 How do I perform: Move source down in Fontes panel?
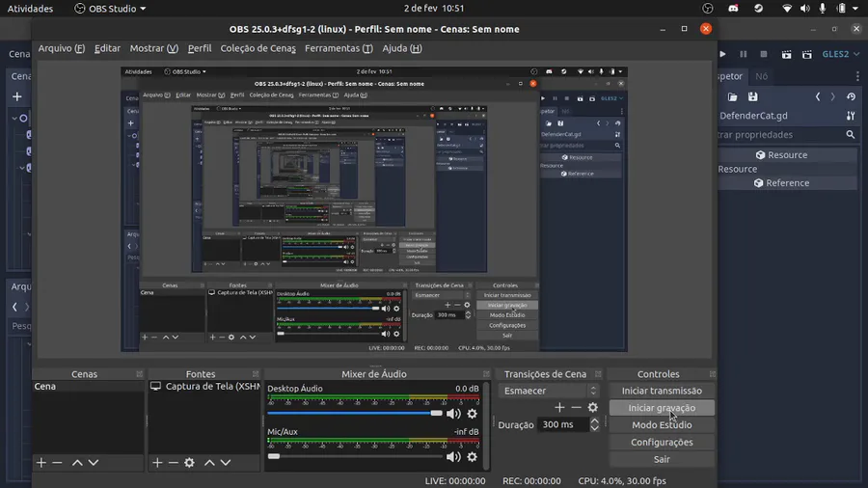(x=226, y=463)
